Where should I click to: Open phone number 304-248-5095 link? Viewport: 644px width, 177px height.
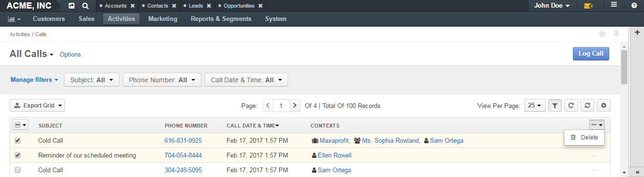[183, 170]
